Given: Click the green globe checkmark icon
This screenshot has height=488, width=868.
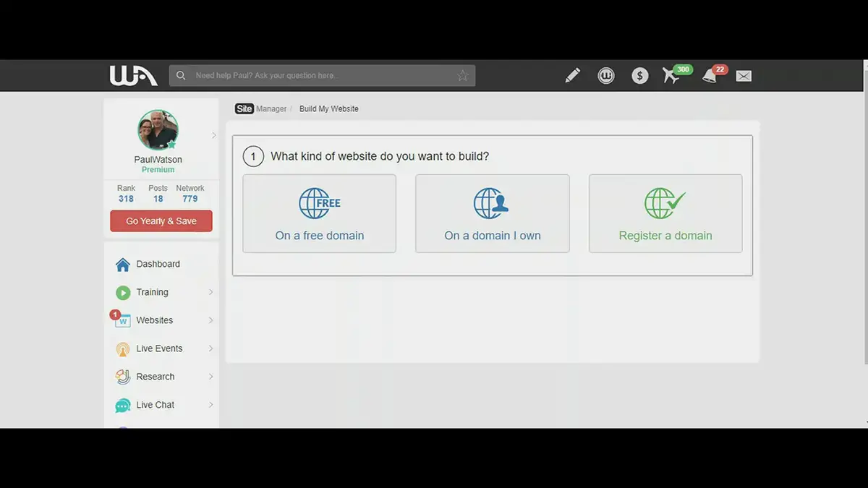Looking at the screenshot, I should tap(665, 203).
